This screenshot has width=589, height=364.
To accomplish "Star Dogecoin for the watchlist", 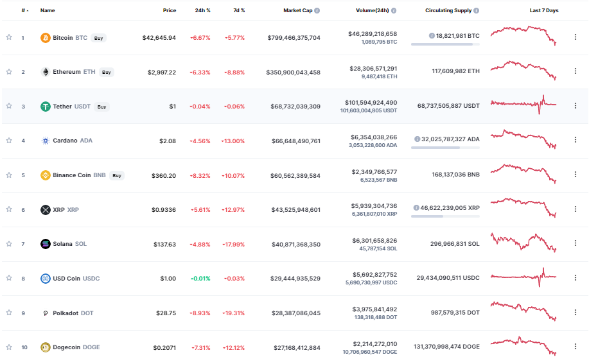I will (x=9, y=347).
